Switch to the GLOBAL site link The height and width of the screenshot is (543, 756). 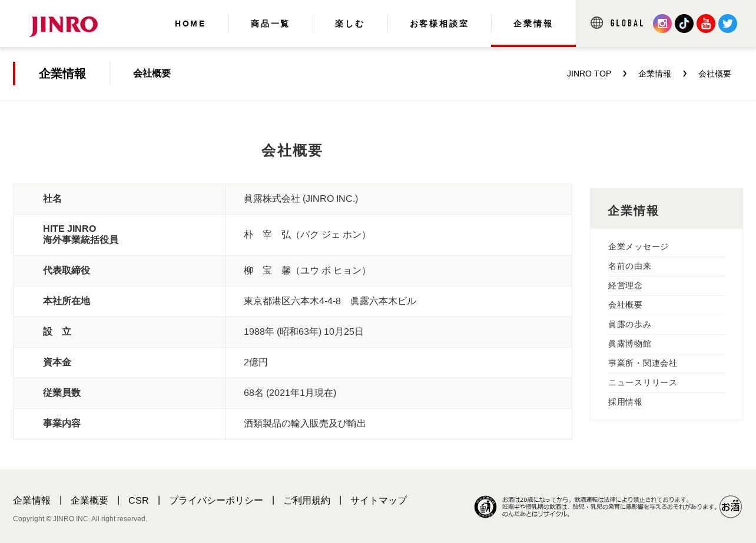(x=627, y=24)
